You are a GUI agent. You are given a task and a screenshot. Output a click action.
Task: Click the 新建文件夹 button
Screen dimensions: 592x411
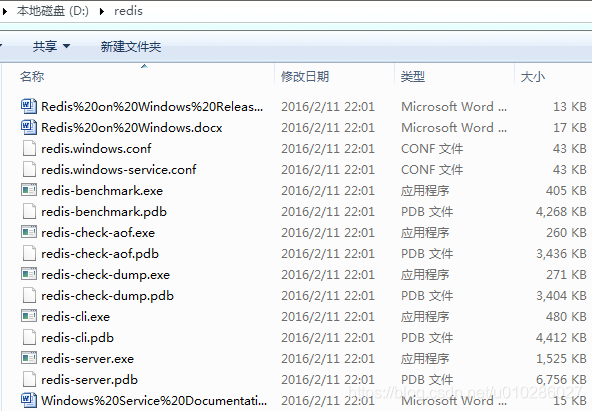point(131,46)
